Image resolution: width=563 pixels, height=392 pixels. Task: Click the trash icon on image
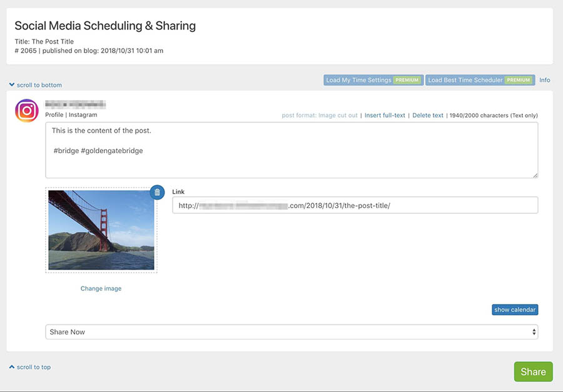[x=158, y=192]
